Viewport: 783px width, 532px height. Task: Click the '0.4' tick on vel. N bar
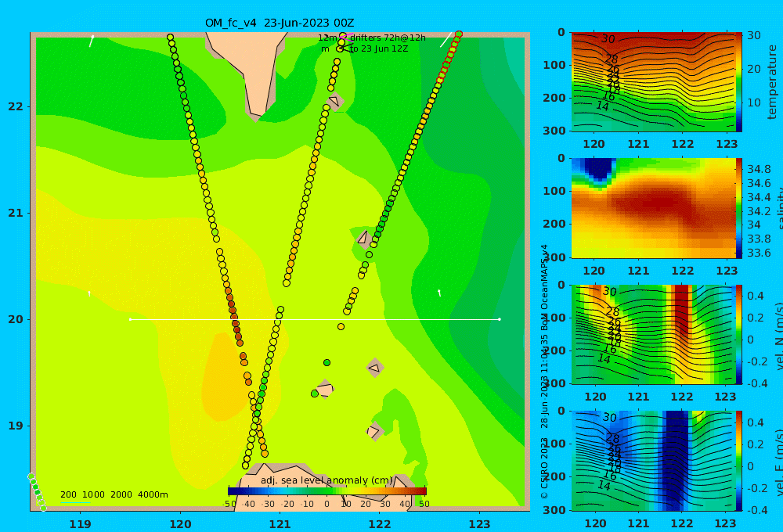pyautogui.click(x=755, y=296)
